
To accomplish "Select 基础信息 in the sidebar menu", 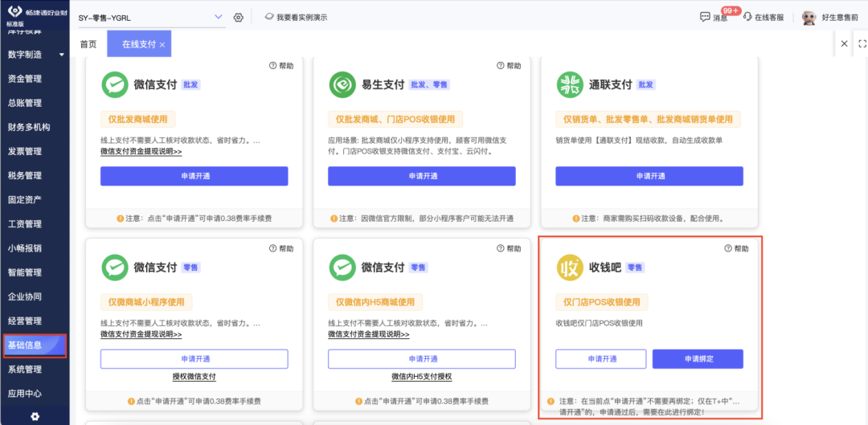I will pos(35,345).
